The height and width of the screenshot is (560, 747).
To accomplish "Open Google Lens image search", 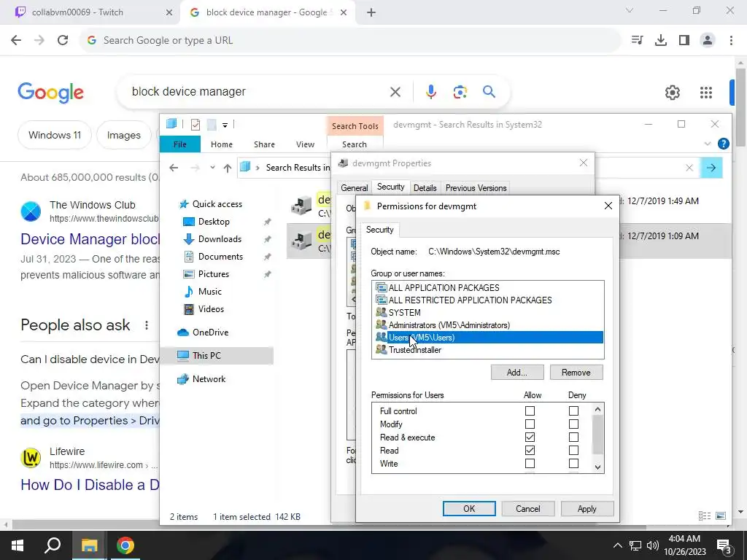I will pyautogui.click(x=460, y=92).
